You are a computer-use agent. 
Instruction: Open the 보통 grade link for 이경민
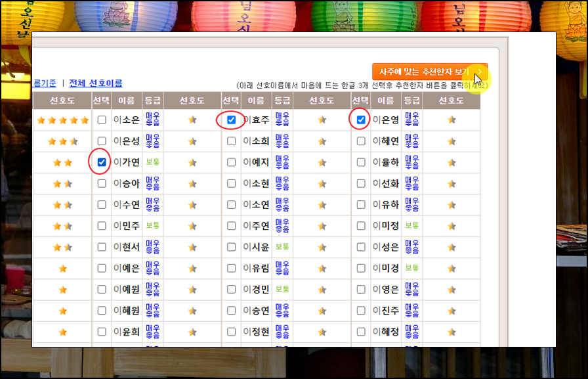pyautogui.click(x=282, y=289)
